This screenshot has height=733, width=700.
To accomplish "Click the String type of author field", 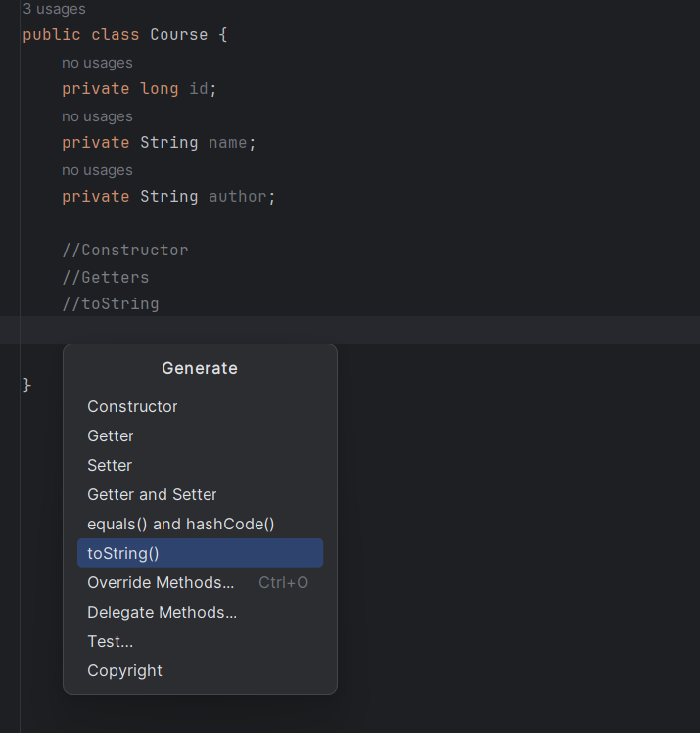I will pyautogui.click(x=169, y=196).
